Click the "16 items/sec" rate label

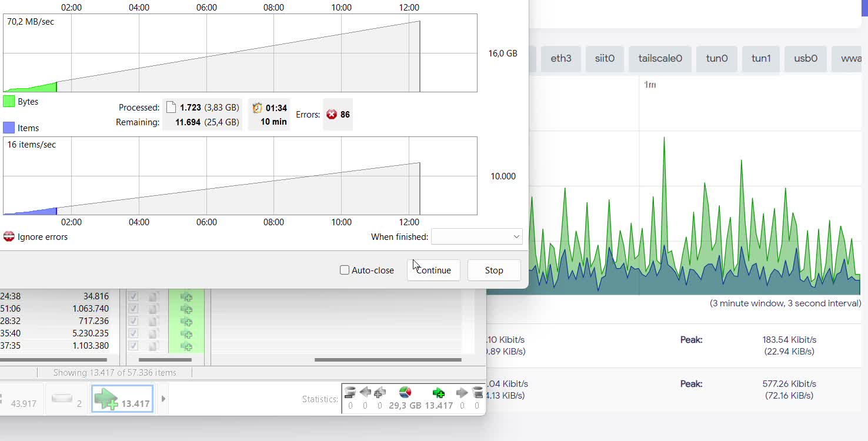(x=32, y=144)
